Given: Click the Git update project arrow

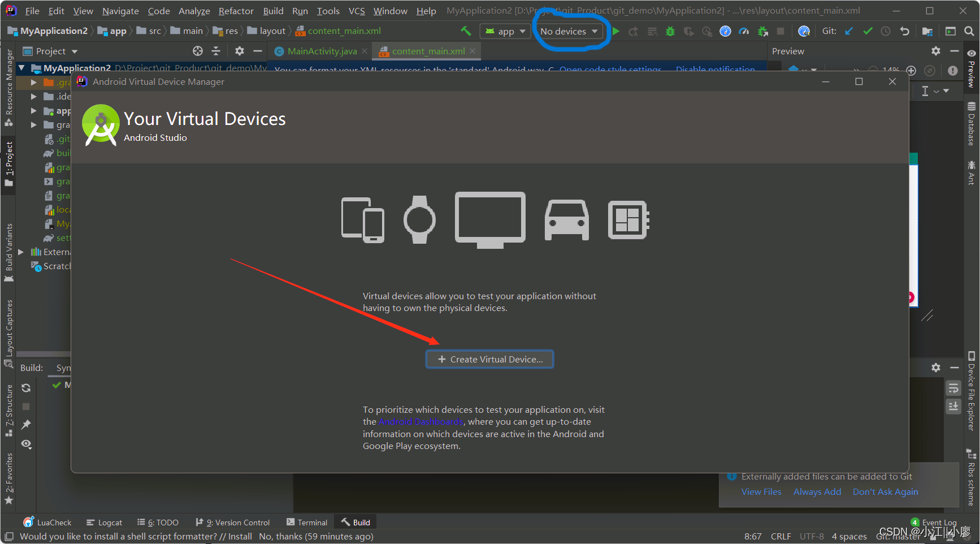Looking at the screenshot, I should 849,31.
